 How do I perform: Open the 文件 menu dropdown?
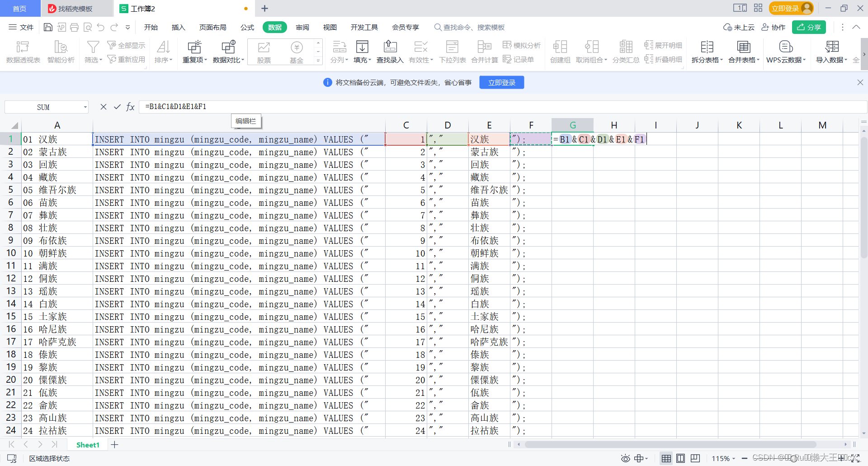click(21, 28)
